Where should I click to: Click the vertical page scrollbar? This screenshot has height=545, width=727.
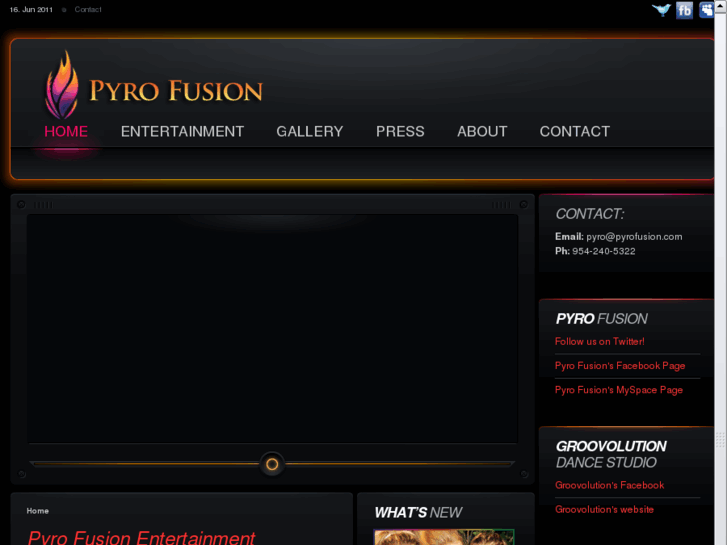coord(721,272)
